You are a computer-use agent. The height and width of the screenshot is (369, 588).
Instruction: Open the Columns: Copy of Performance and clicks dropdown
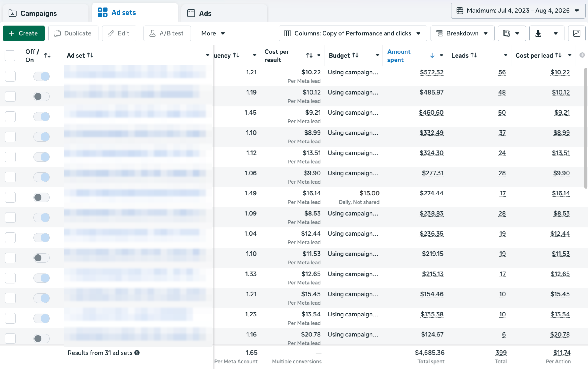(353, 33)
